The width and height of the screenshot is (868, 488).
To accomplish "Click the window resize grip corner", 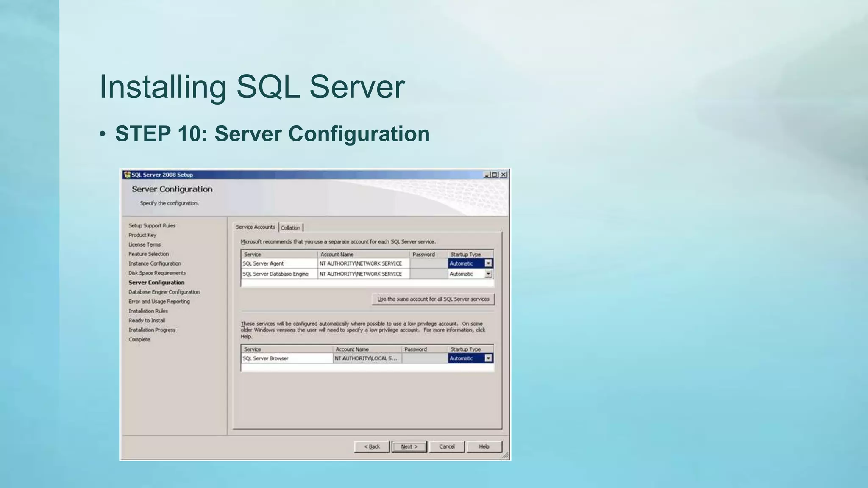I will pyautogui.click(x=505, y=455).
